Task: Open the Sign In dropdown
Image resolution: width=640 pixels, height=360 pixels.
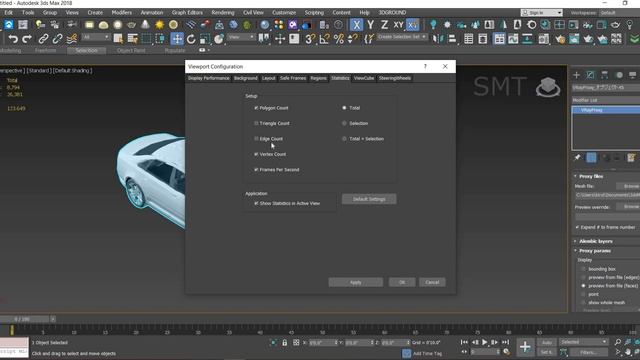Action: point(542,13)
